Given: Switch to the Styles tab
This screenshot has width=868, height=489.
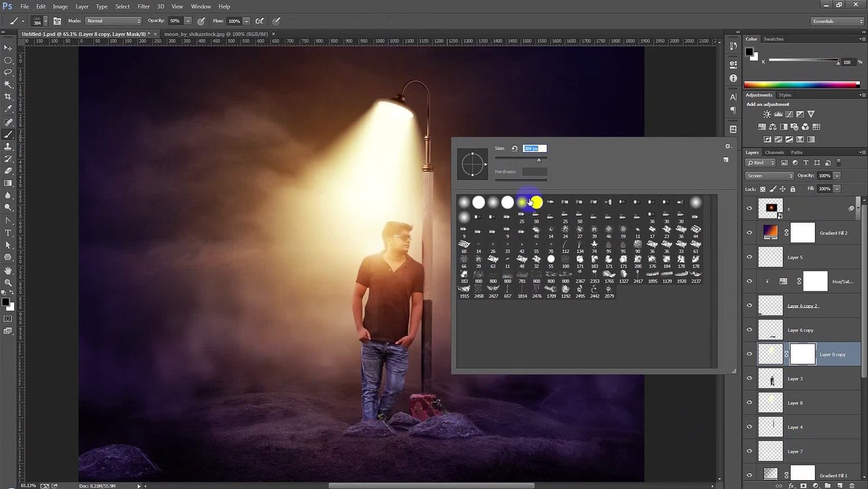Looking at the screenshot, I should 785,95.
